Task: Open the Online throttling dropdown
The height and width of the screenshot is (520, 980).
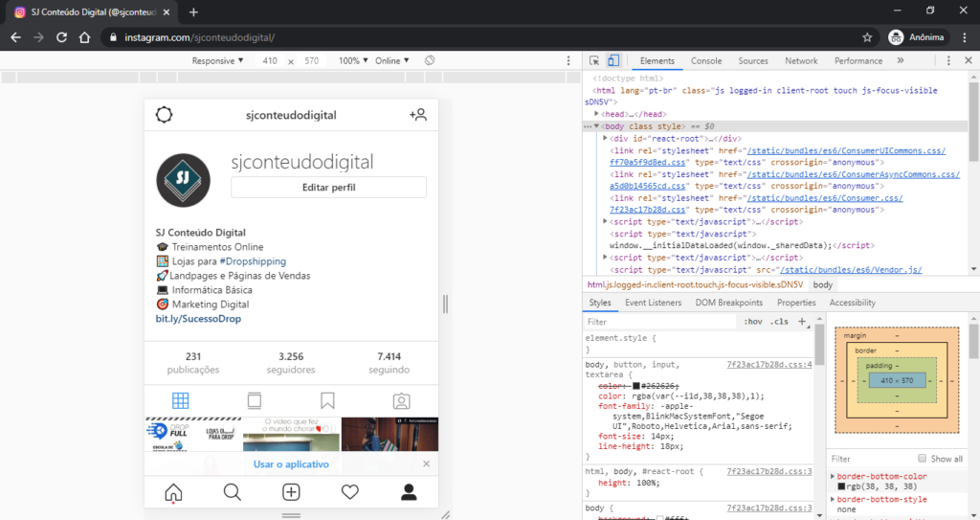Action: pos(391,60)
